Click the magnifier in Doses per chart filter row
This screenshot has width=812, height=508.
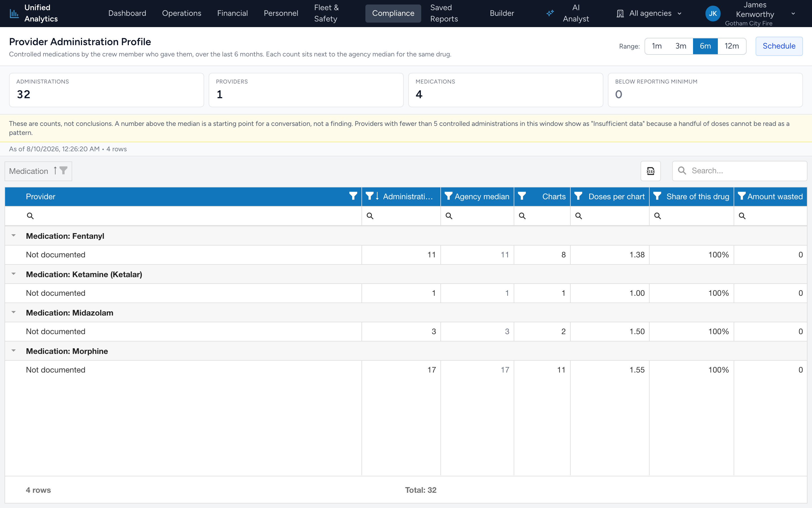[x=579, y=216]
